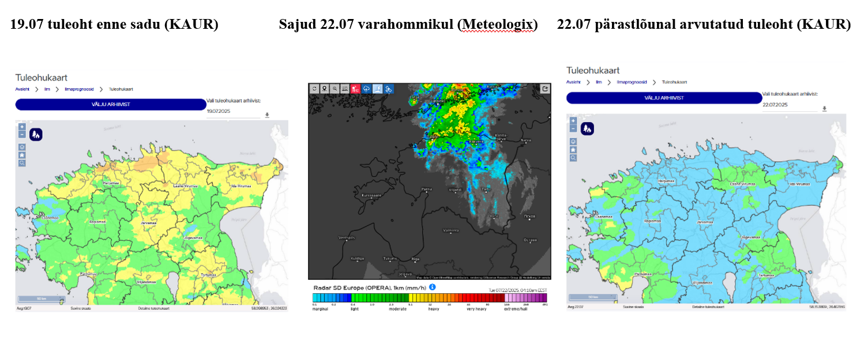Click the radar precipitation color scale bar
The height and width of the screenshot is (341, 868).
click(429, 298)
